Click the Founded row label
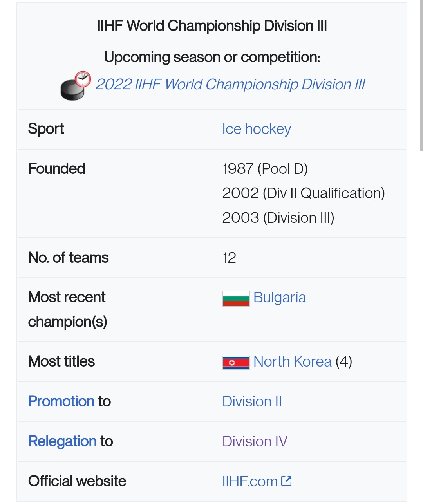 (57, 169)
